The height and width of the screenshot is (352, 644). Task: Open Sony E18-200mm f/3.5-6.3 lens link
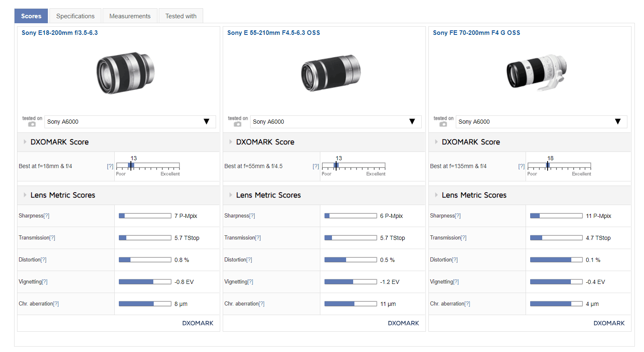59,33
